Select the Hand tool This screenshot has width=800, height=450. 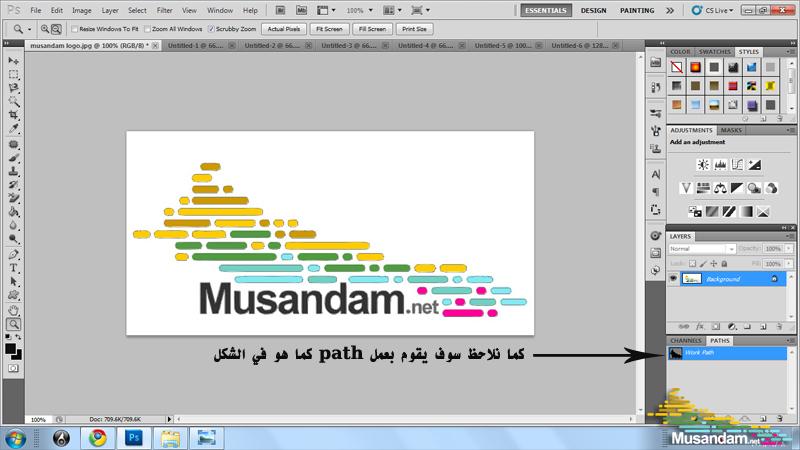click(14, 311)
